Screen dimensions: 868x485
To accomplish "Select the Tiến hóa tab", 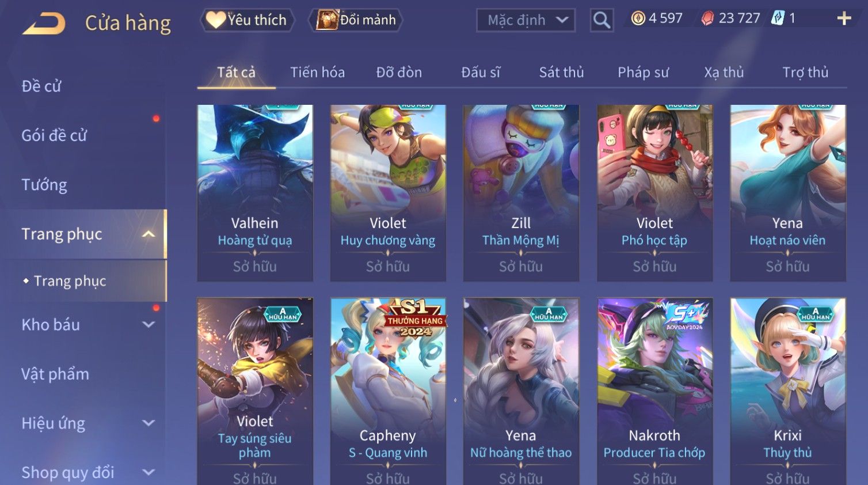I will pos(317,73).
